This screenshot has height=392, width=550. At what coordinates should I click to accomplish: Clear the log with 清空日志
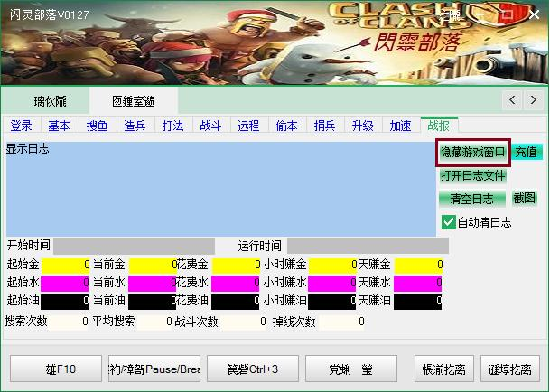pyautogui.click(x=471, y=199)
